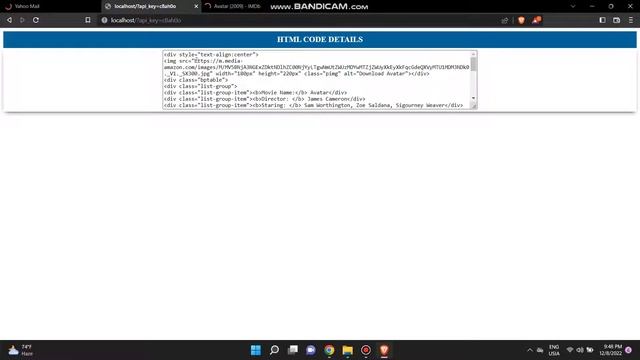Show hidden system tray icons
The width and height of the screenshot is (640, 360).
pyautogui.click(x=530, y=350)
